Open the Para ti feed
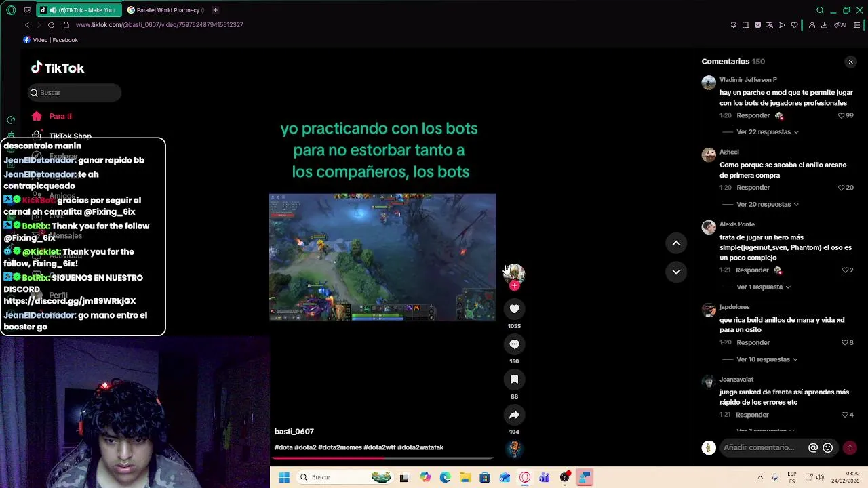 pos(52,116)
